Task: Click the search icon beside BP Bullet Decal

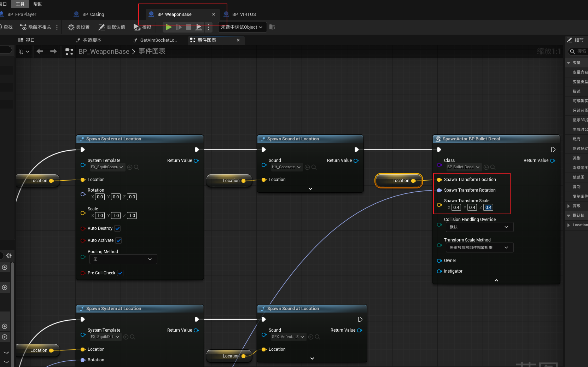Action: point(493,167)
